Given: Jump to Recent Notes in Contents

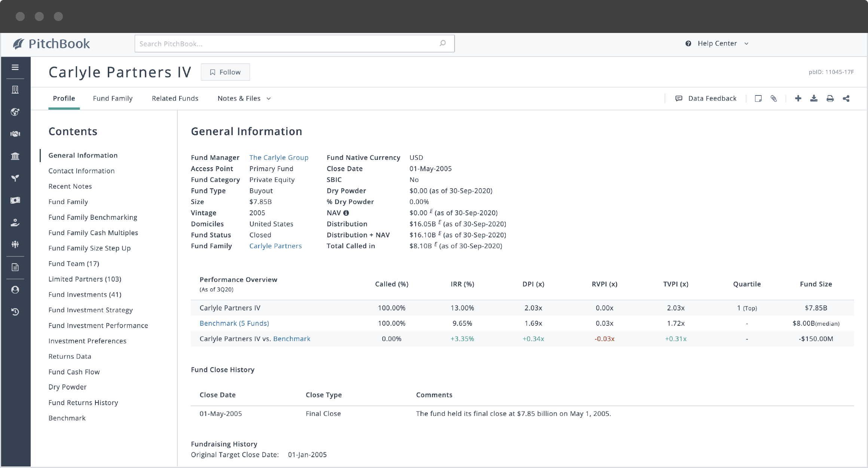Looking at the screenshot, I should [70, 186].
